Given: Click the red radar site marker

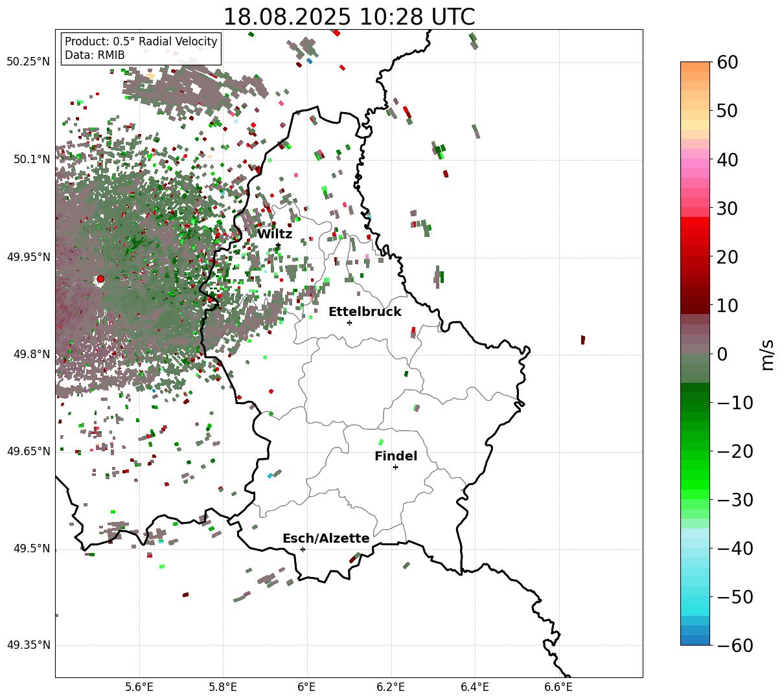Looking at the screenshot, I should click(100, 279).
